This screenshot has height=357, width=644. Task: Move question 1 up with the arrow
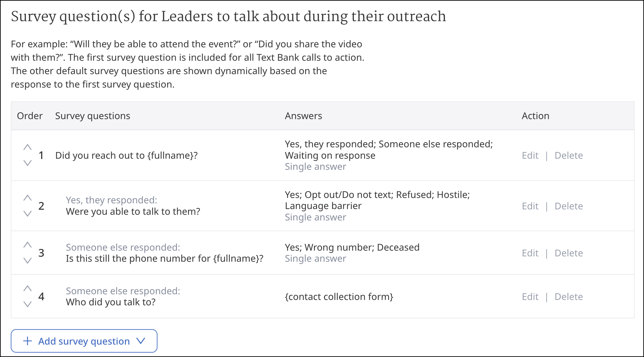click(x=28, y=147)
